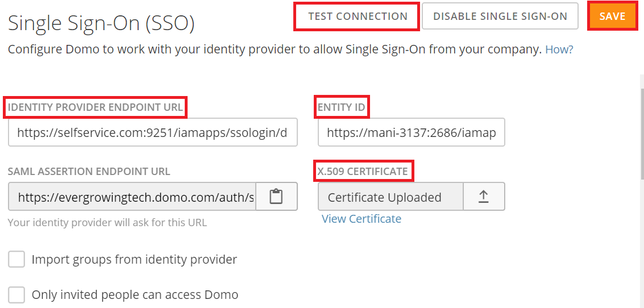The image size is (644, 308).
Task: Copy the SAML assertion URL with clipboard icon
Action: tap(276, 197)
